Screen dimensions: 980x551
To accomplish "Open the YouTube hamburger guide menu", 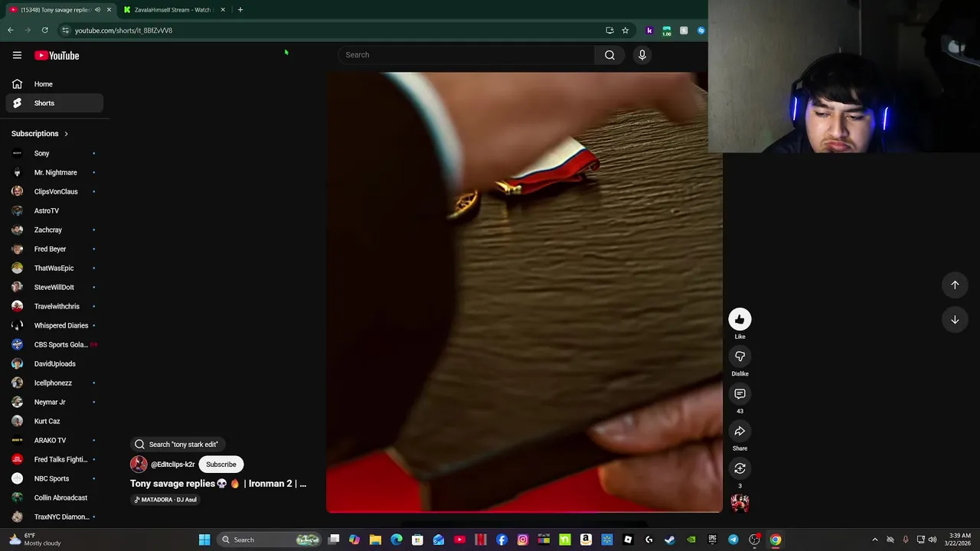I will pos(17,55).
